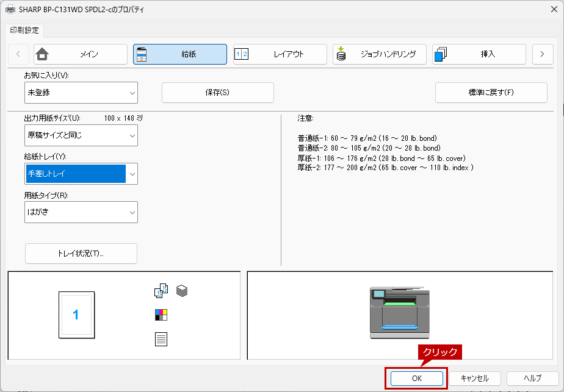The image size is (564, 392).
Task: Click the printer icon on the 給紙 tab
Action: [x=142, y=54]
